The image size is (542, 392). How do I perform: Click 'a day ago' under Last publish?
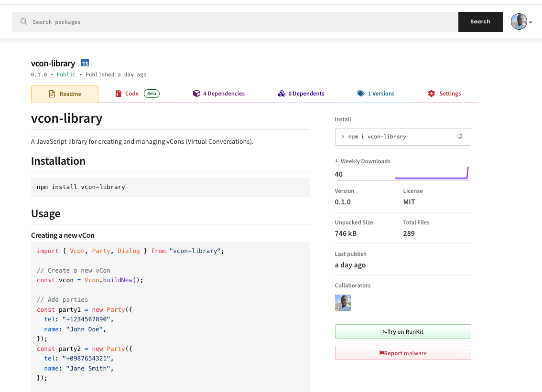(350, 265)
